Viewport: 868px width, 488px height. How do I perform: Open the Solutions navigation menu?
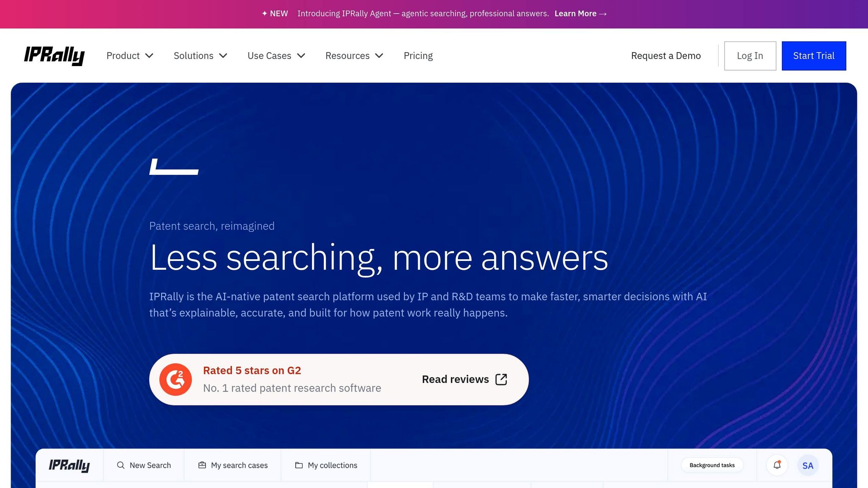200,55
